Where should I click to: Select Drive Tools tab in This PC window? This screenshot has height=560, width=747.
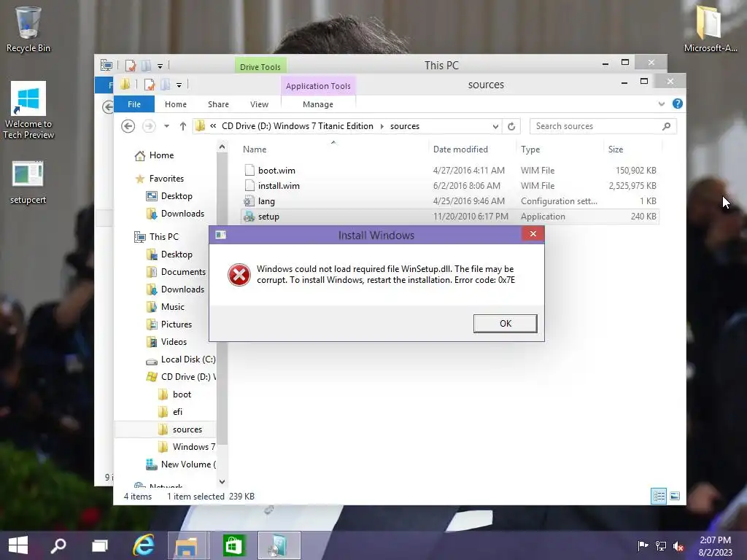260,66
